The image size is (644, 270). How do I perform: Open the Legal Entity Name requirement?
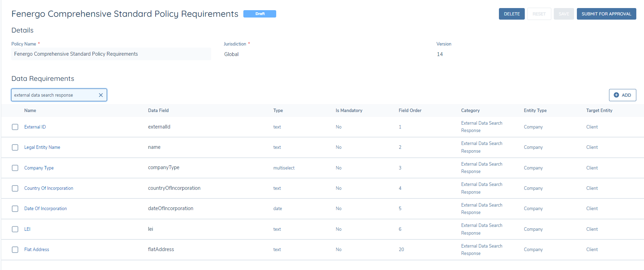(42, 147)
